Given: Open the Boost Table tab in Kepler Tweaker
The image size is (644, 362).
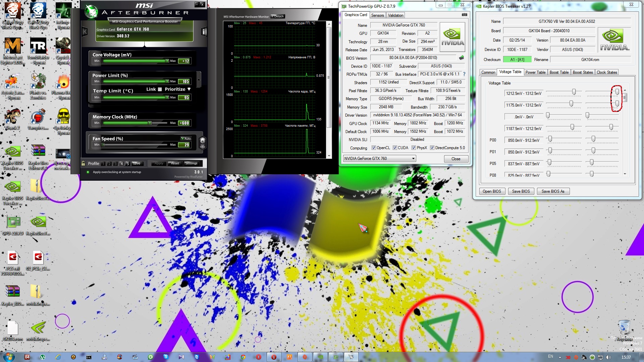Looking at the screenshot, I should coord(559,72).
